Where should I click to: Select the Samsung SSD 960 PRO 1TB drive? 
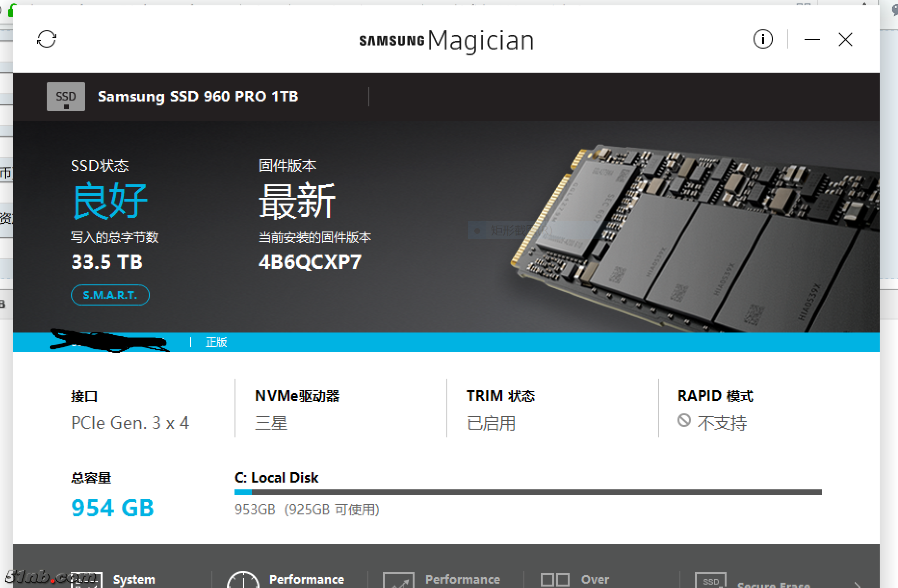point(198,97)
